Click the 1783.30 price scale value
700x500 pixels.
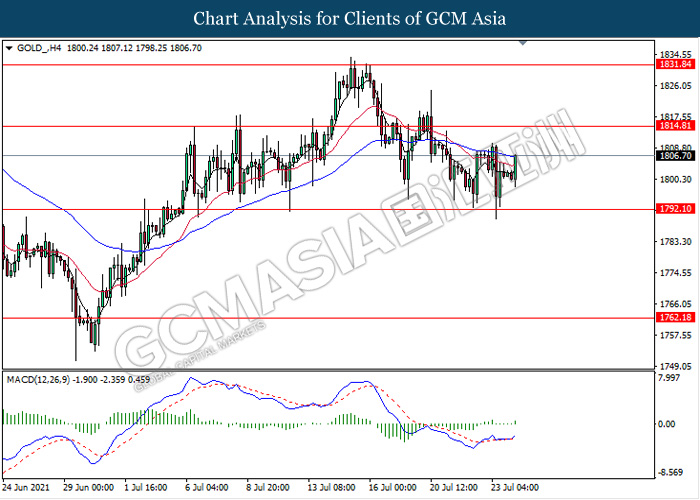[x=675, y=242]
